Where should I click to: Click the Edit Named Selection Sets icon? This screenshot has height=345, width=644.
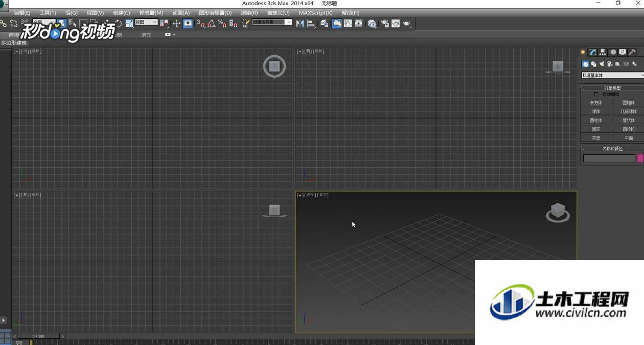[246, 23]
